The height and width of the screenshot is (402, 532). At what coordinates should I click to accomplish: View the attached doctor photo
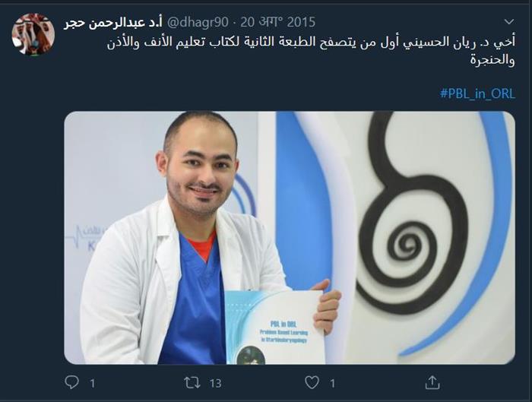(290, 237)
